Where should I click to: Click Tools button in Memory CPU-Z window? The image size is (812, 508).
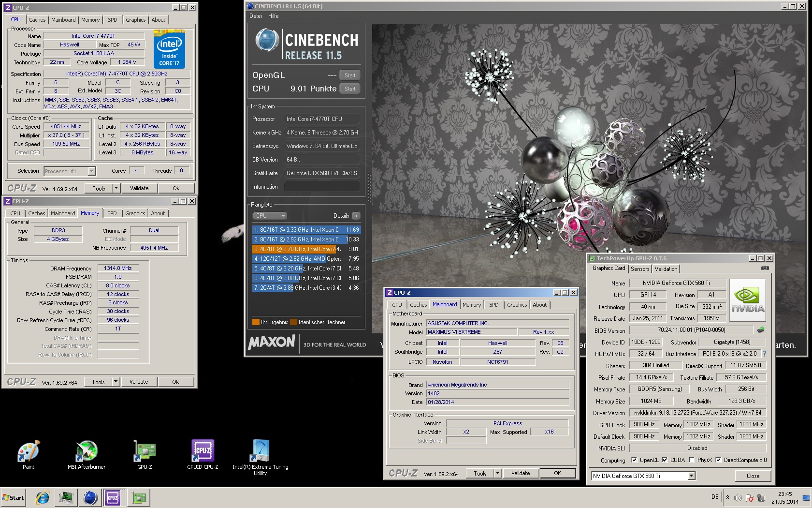point(98,382)
